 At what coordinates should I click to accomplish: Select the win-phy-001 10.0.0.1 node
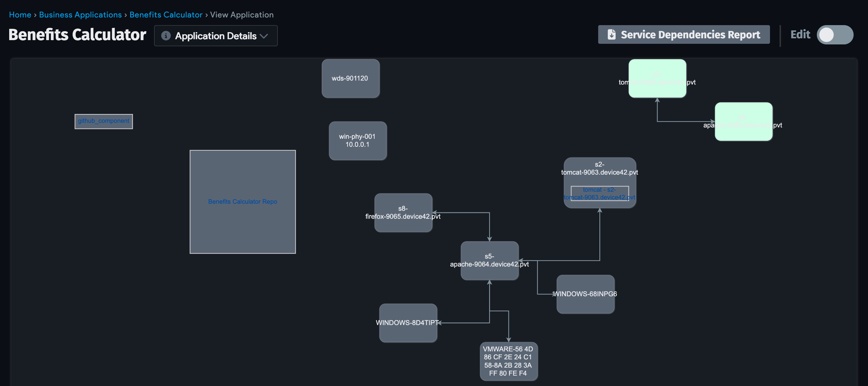coord(357,141)
